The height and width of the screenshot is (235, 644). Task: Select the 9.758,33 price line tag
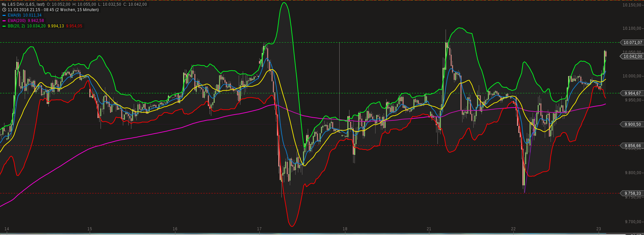pos(631,193)
